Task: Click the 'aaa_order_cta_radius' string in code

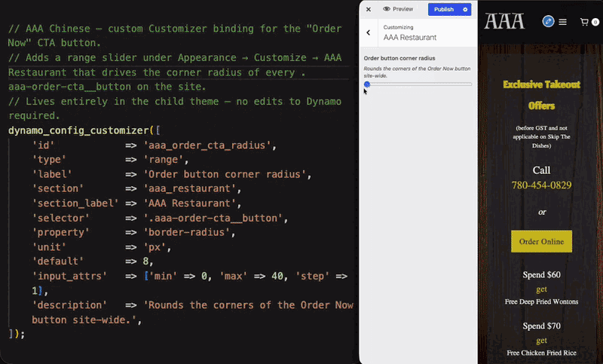Action: (x=207, y=145)
